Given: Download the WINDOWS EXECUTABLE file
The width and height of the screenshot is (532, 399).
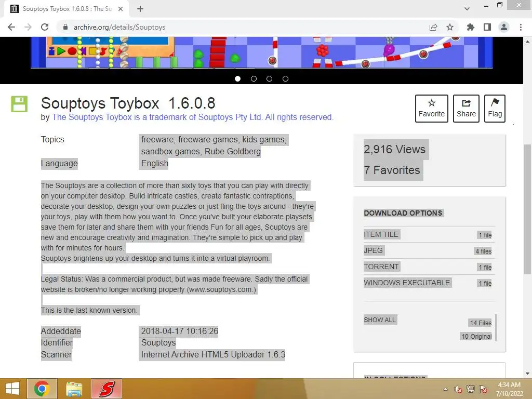Looking at the screenshot, I should 407,283.
